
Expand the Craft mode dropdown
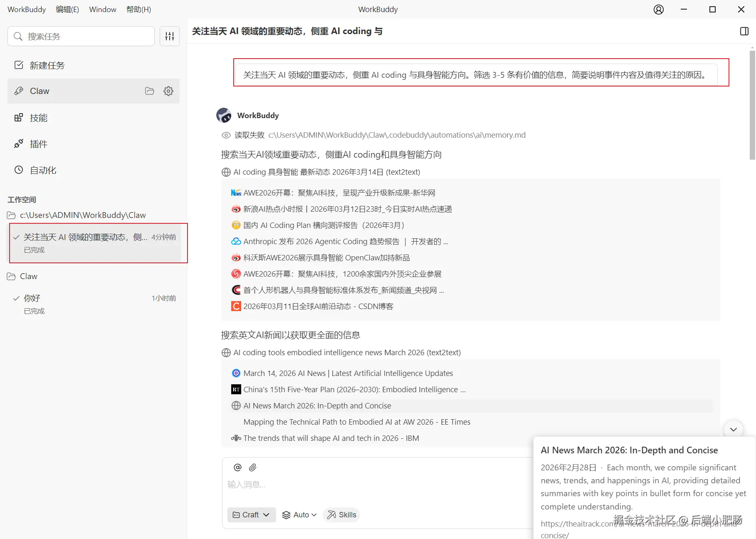tap(251, 515)
